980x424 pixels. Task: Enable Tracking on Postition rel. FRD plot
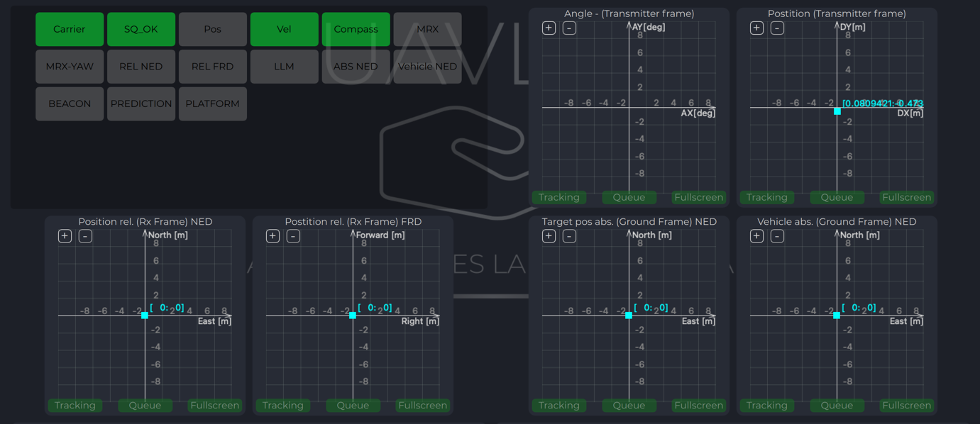[x=283, y=406]
